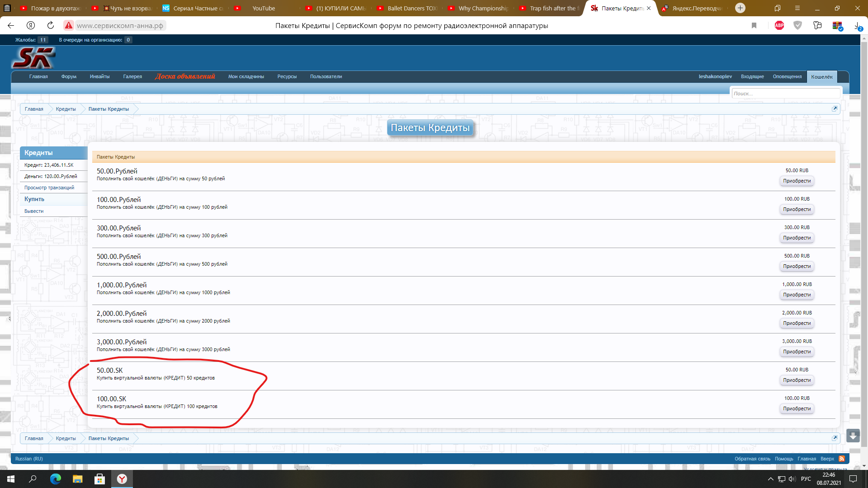Image resolution: width=868 pixels, height=488 pixels.
Task: Open the Кошелёк tab in navigation
Action: pos(821,77)
